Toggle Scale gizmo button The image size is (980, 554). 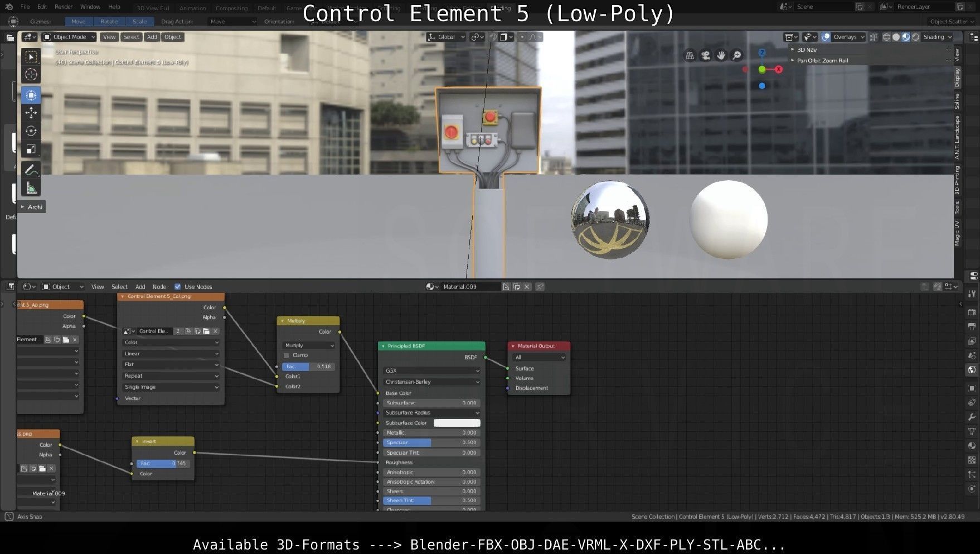point(139,22)
